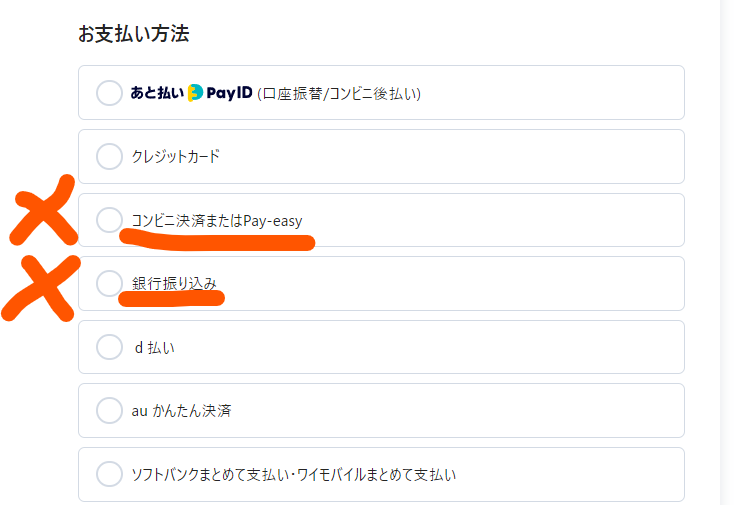Click the クレジットカード label text
The height and width of the screenshot is (505, 752).
[x=175, y=157]
